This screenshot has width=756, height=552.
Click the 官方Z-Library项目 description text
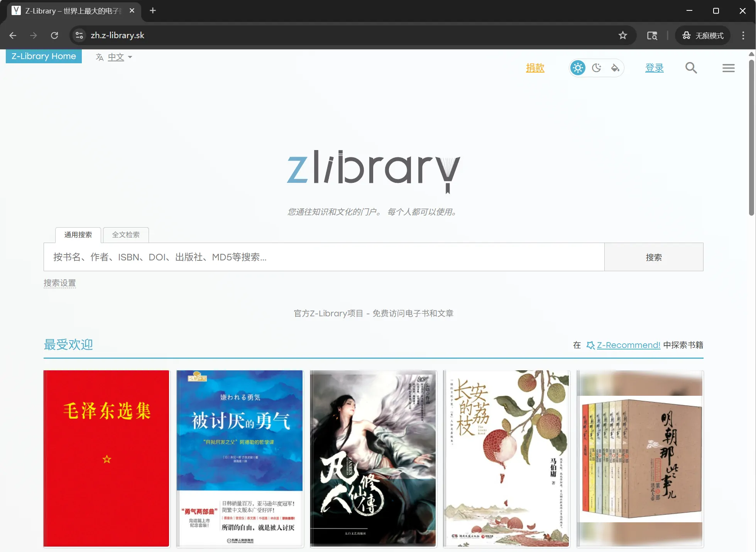click(x=374, y=313)
